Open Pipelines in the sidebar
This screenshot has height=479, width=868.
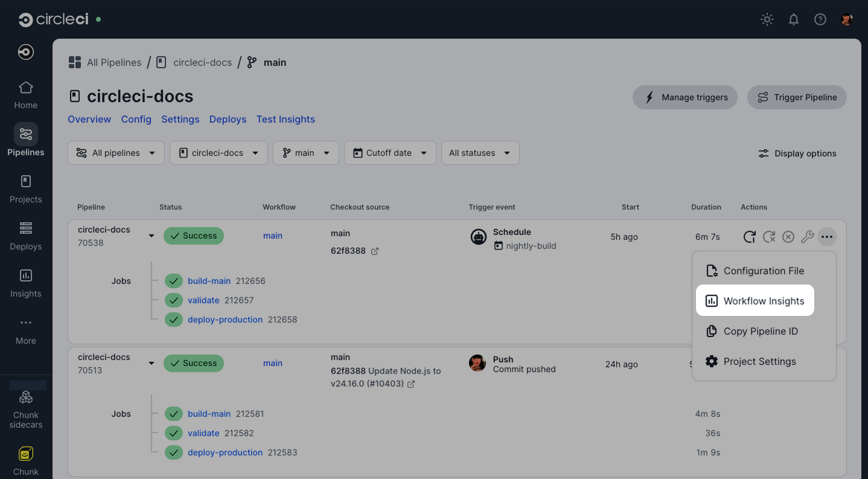pos(26,140)
